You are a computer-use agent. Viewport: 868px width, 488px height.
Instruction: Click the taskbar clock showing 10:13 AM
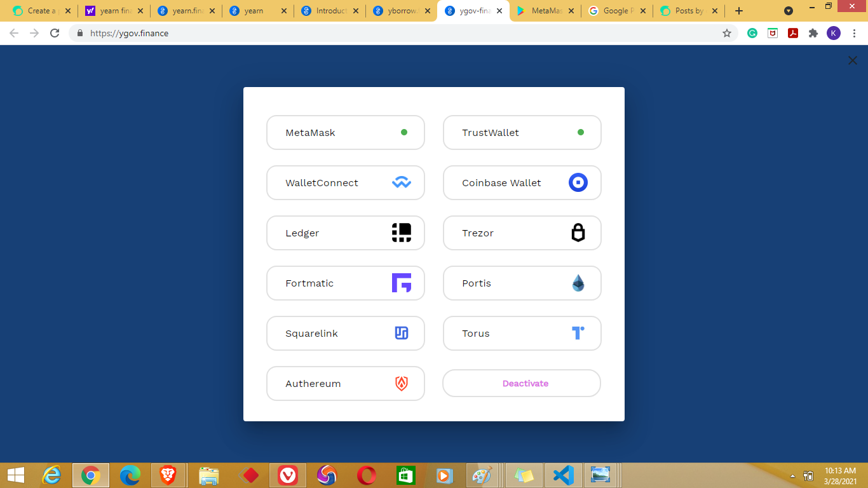(840, 475)
